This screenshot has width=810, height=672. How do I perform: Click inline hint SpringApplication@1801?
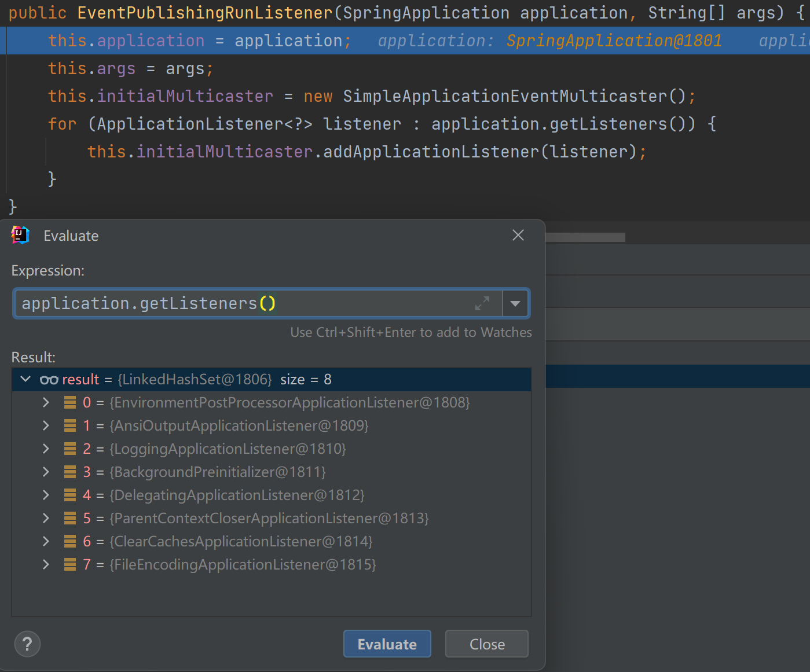(614, 41)
